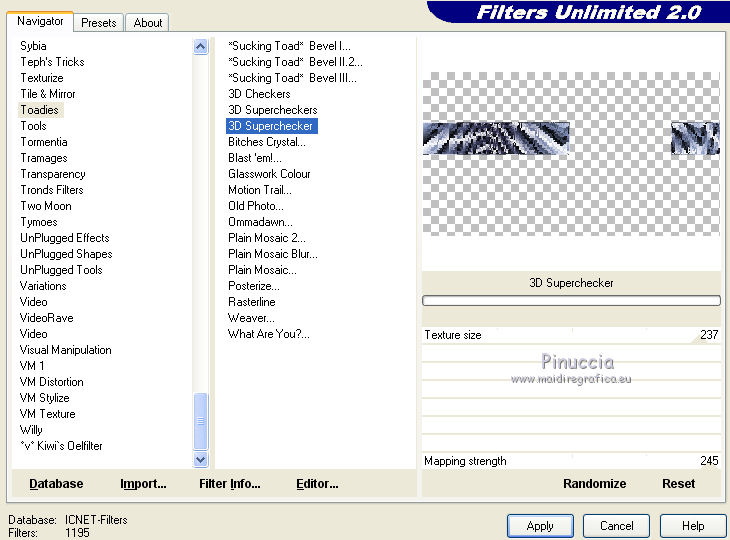The image size is (730, 540).
Task: Choose the Weaver... filter
Action: pos(251,318)
